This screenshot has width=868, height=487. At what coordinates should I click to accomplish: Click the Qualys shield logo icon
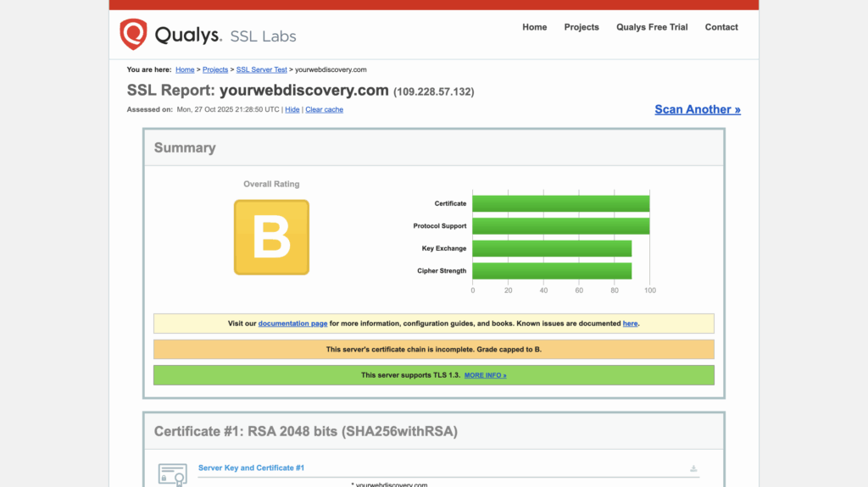(x=134, y=34)
